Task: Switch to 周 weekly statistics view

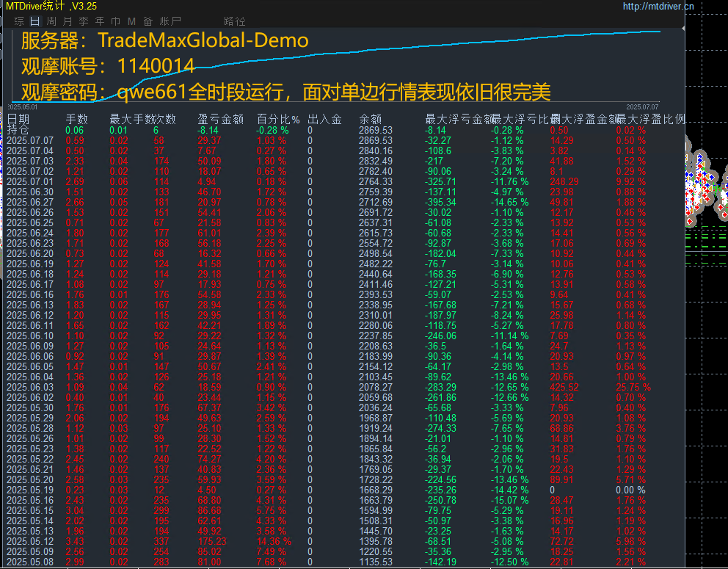Action: (51, 21)
